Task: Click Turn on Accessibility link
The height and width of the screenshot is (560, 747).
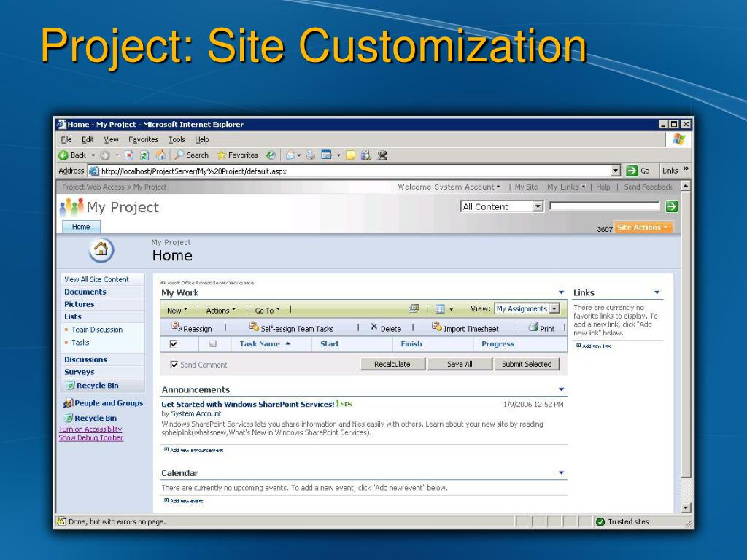Action: (90, 429)
